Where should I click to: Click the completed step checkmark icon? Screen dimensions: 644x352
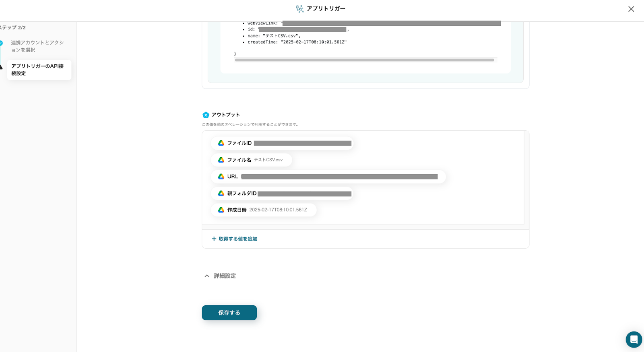(1, 43)
